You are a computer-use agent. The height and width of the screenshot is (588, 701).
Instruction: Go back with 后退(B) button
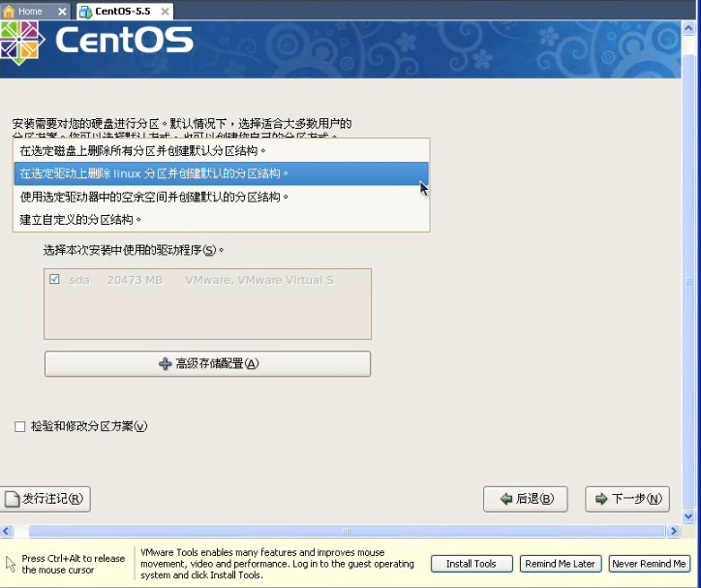click(526, 499)
